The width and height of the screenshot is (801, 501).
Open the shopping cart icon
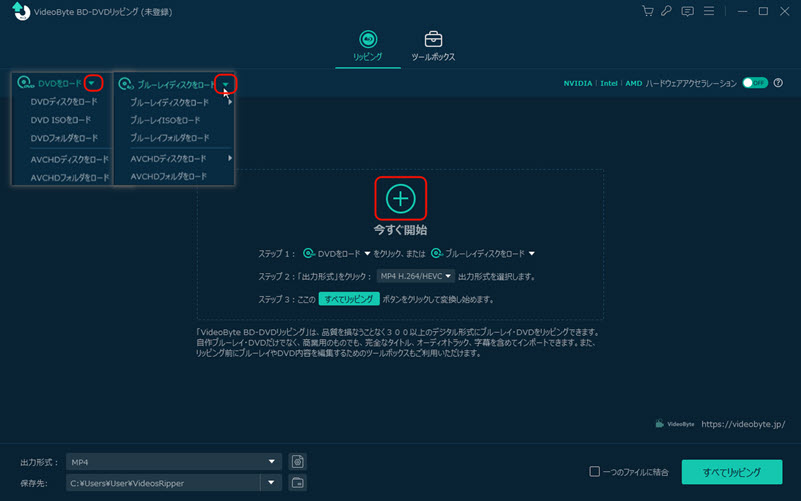pyautogui.click(x=648, y=11)
